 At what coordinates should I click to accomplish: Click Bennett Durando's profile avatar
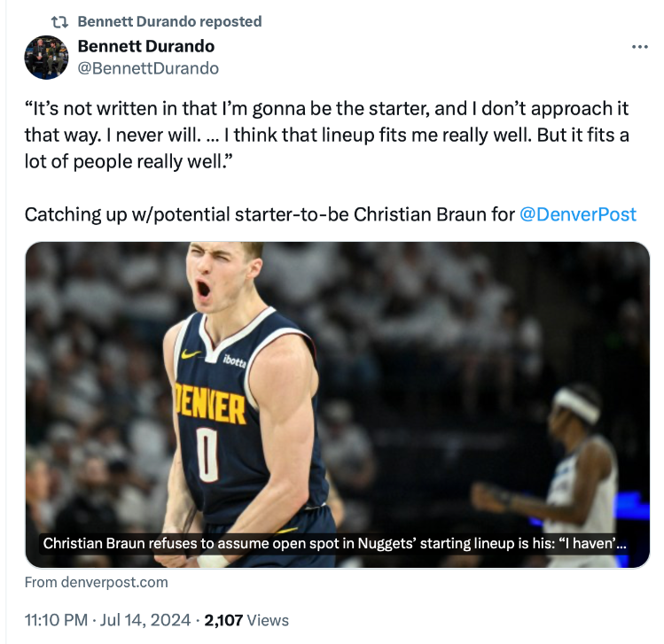tap(45, 58)
